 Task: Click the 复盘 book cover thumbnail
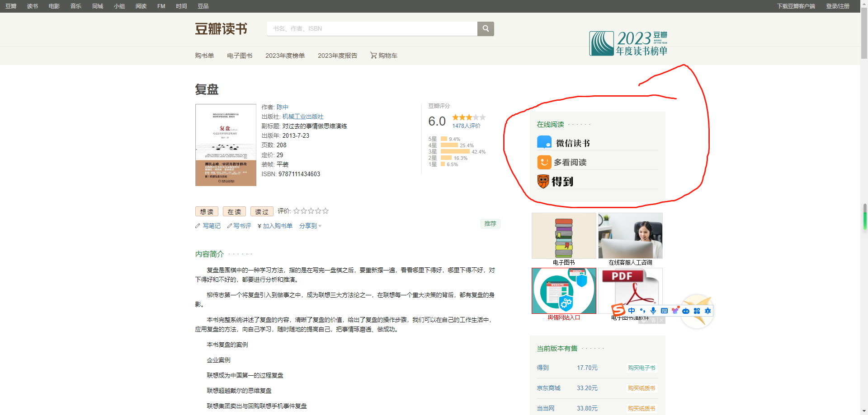[x=226, y=145]
